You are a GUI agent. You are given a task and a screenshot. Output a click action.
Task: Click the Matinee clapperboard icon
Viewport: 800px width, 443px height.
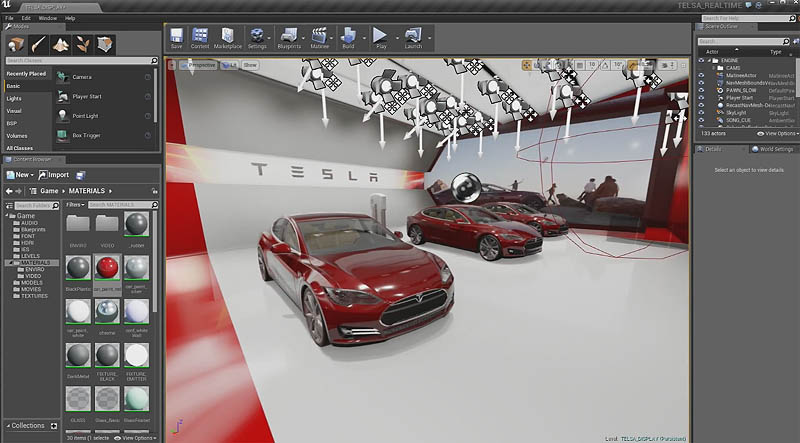coord(319,38)
